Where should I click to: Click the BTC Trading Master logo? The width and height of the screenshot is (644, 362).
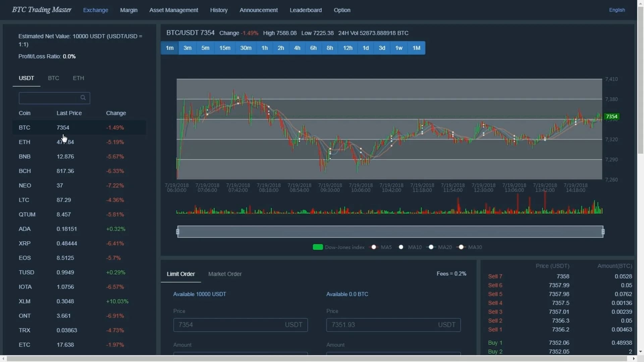(41, 10)
